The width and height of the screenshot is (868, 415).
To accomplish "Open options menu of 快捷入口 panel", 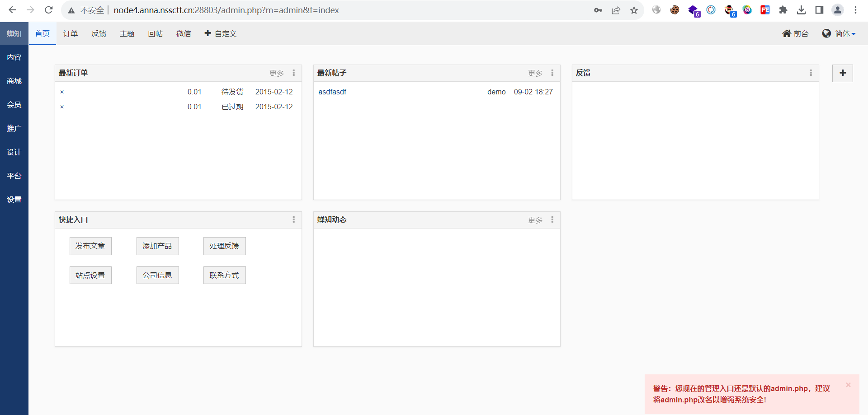I will [294, 219].
